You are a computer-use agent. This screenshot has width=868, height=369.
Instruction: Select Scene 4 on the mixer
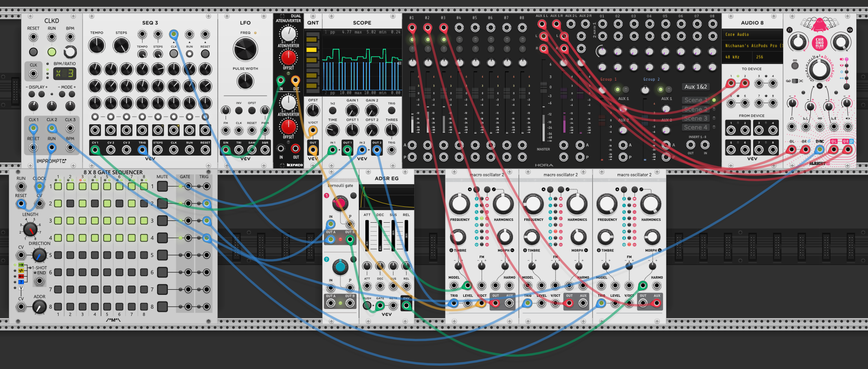(x=695, y=127)
